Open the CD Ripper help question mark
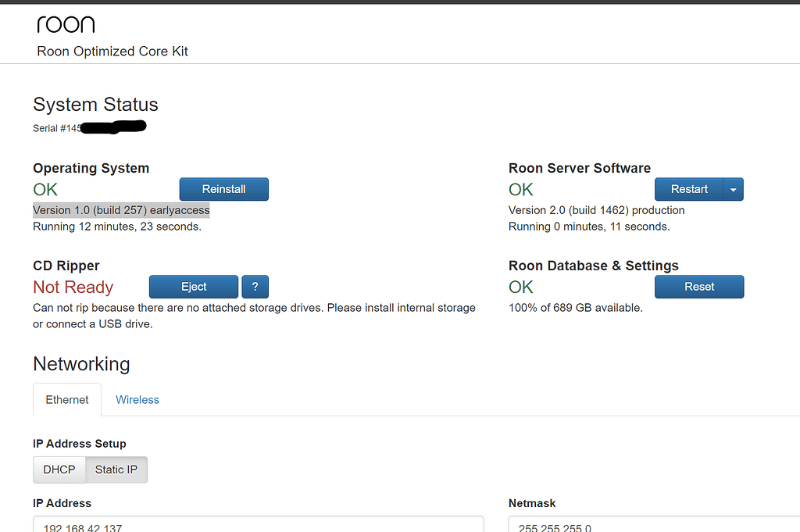Viewport: 800px width, 532px height. click(x=255, y=287)
